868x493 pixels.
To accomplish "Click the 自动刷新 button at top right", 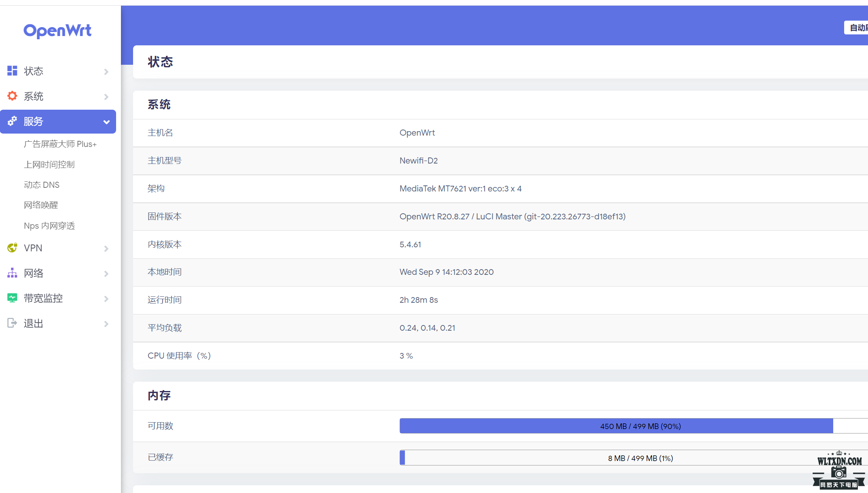I will tap(856, 28).
